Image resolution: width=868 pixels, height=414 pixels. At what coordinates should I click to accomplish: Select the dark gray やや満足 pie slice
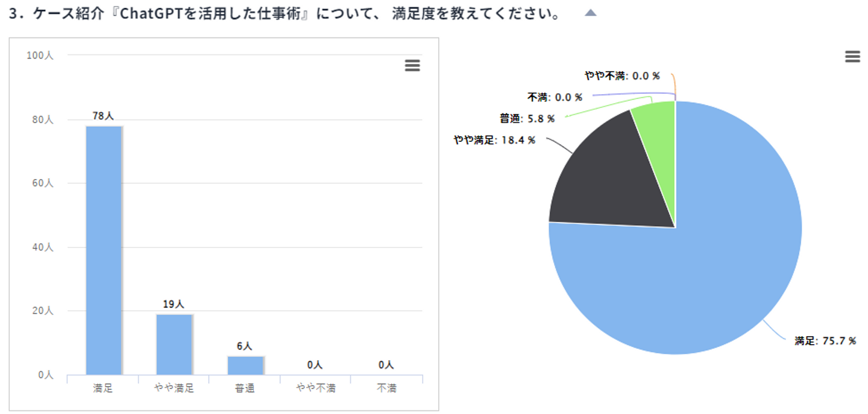[609, 175]
